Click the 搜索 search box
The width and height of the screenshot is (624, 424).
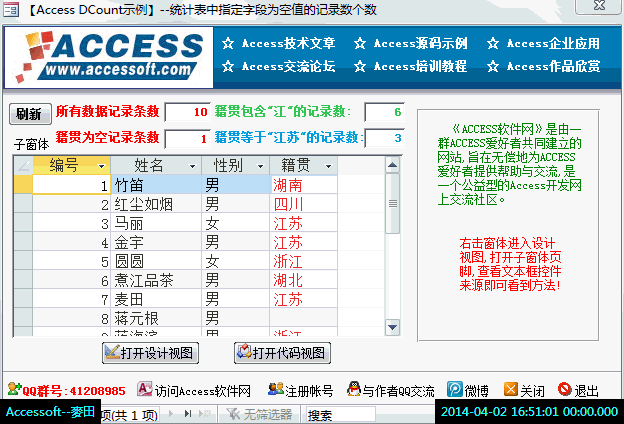(341, 415)
